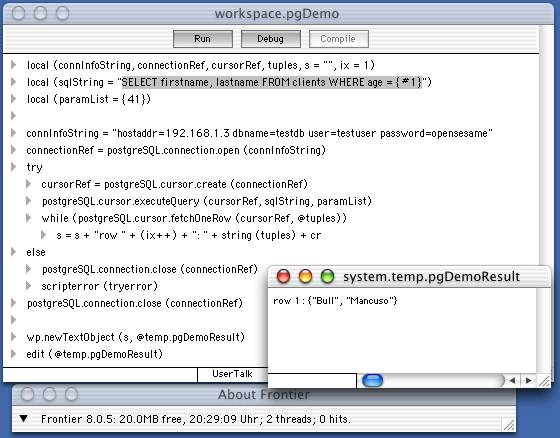Click the left scroll arrow in pgDemoResult

(512, 380)
